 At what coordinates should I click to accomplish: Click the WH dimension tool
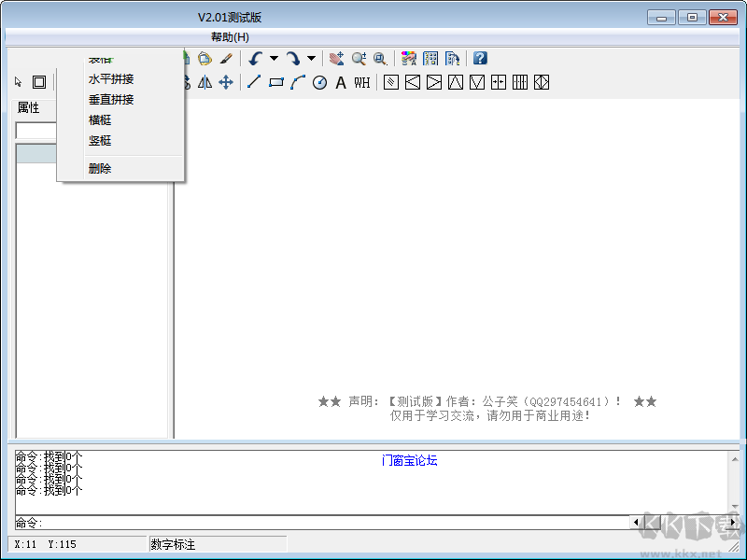(x=361, y=83)
